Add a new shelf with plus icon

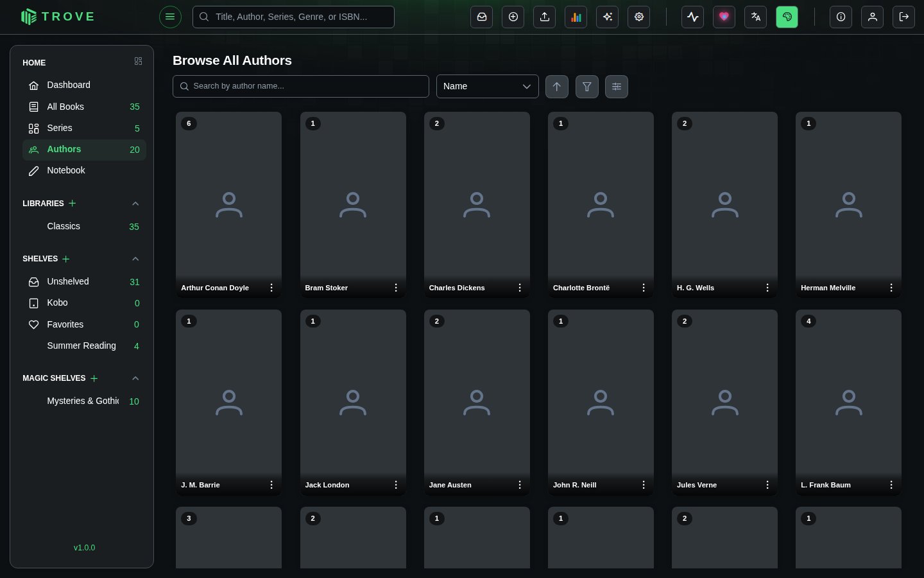click(66, 259)
